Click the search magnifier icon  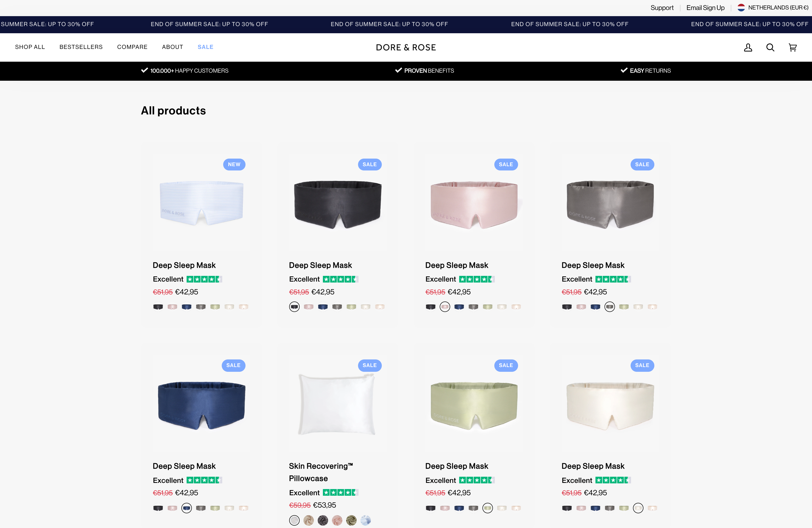[x=770, y=47]
